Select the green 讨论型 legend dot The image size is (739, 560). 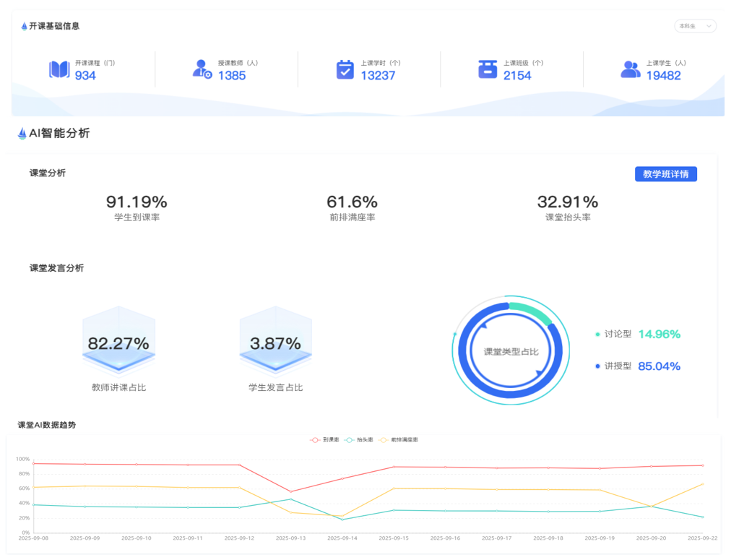[597, 335]
